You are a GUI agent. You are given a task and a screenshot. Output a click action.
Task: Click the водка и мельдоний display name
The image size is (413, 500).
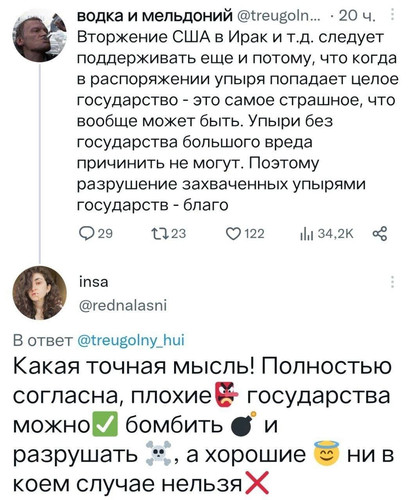155,16
